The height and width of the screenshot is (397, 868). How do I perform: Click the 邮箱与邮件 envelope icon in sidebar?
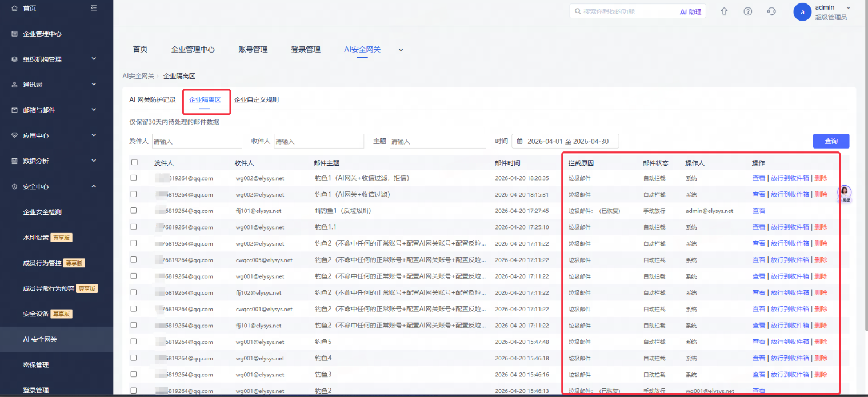pyautogui.click(x=15, y=110)
